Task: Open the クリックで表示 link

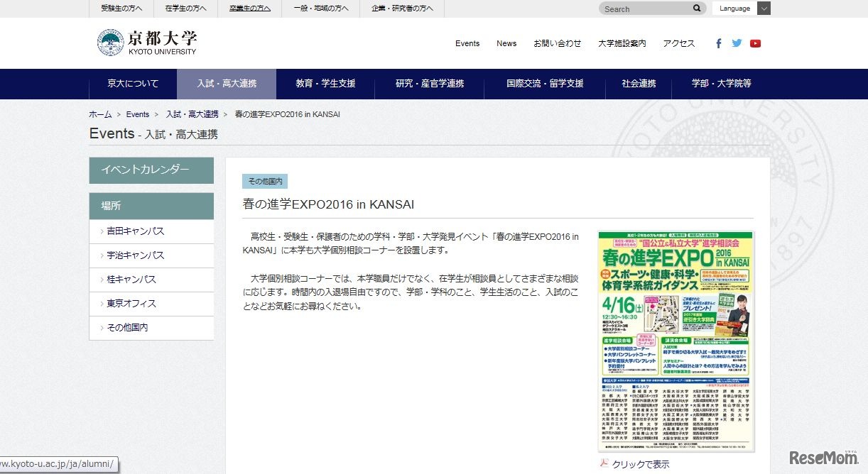Action: pos(641,464)
